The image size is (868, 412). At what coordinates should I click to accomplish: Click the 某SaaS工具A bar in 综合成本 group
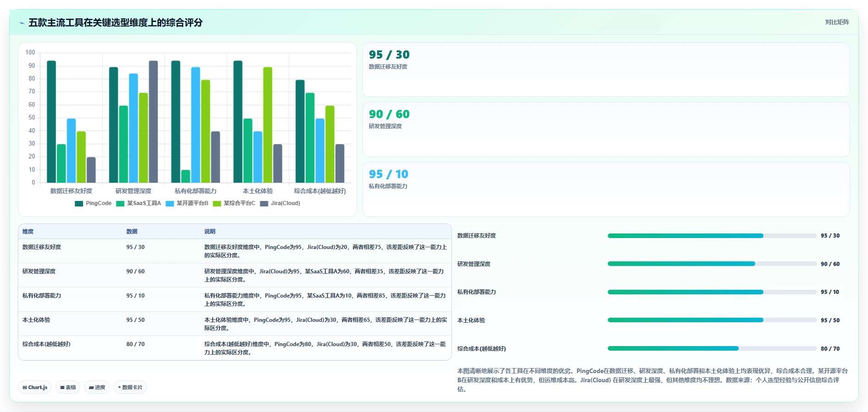[310, 138]
